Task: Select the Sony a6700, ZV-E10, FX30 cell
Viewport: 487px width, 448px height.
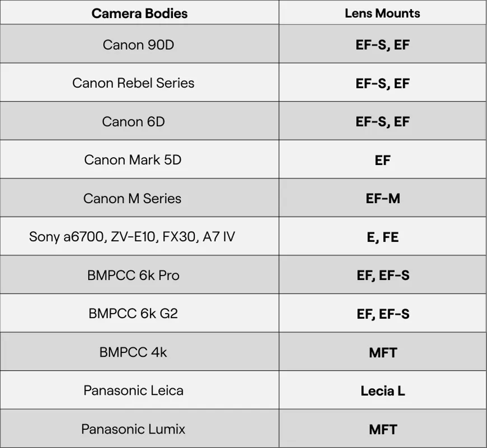Action: [132, 237]
